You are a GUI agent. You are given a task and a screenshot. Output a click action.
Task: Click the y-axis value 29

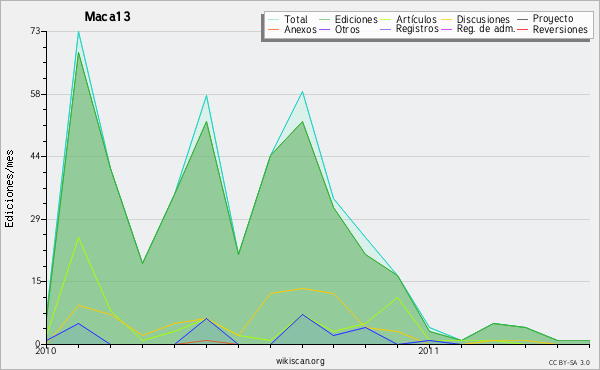(x=36, y=219)
